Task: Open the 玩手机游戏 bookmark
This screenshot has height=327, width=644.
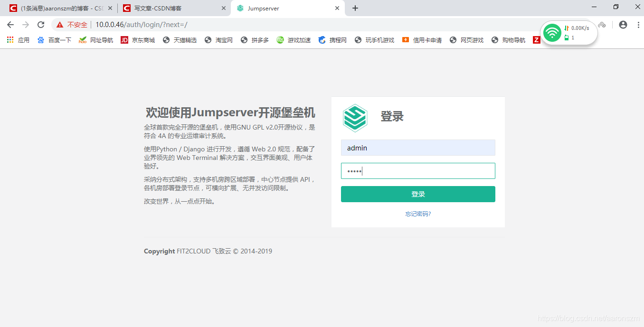Action: (x=374, y=40)
